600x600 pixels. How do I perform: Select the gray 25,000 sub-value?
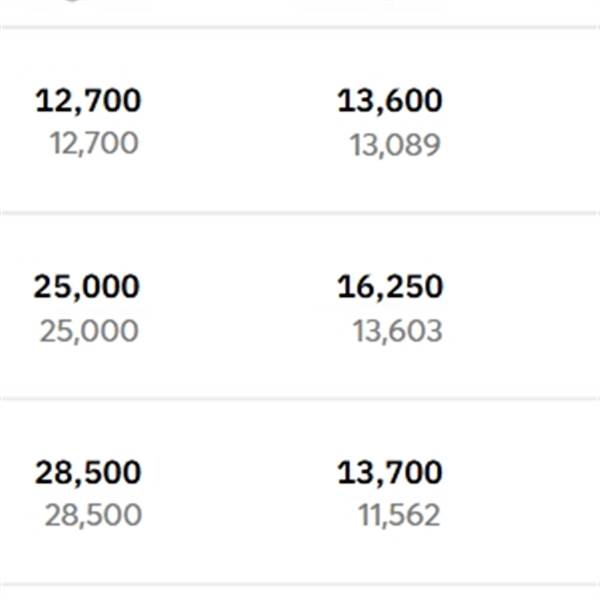click(x=89, y=331)
